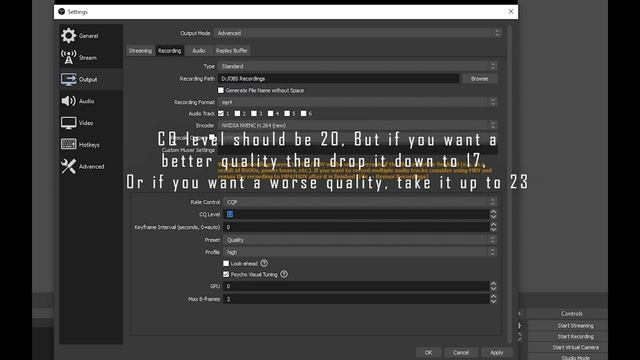Enable audio track 4 checkbox
Image resolution: width=640 pixels, height=360 pixels.
[270, 113]
